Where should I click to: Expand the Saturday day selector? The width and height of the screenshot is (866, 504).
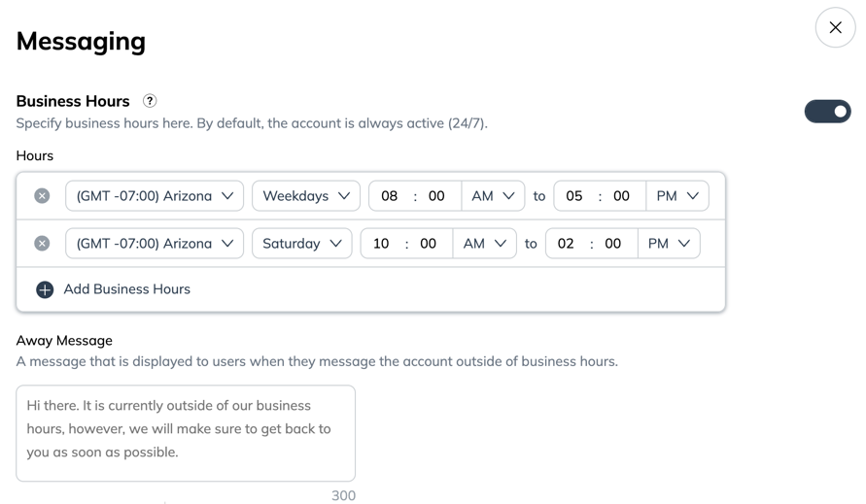click(x=301, y=244)
